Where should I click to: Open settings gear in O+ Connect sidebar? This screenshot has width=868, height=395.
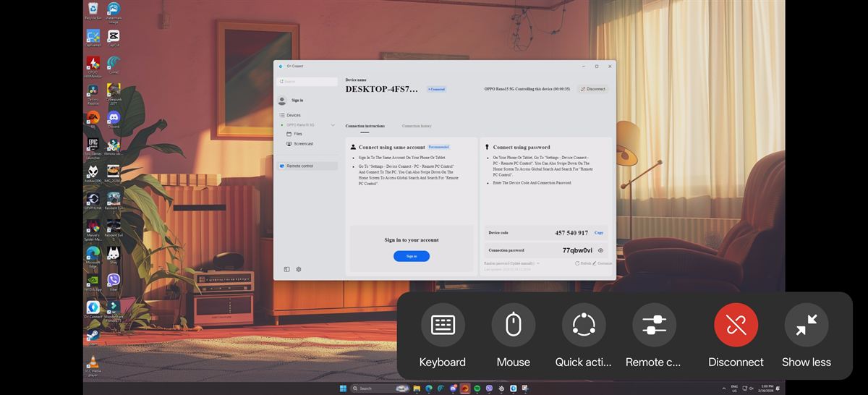[x=299, y=269]
